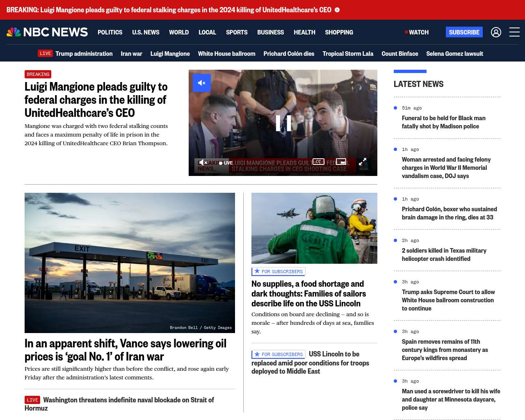Open the Trump Supreme Court ballroom story
This screenshot has height=420, width=525.
pyautogui.click(x=448, y=300)
